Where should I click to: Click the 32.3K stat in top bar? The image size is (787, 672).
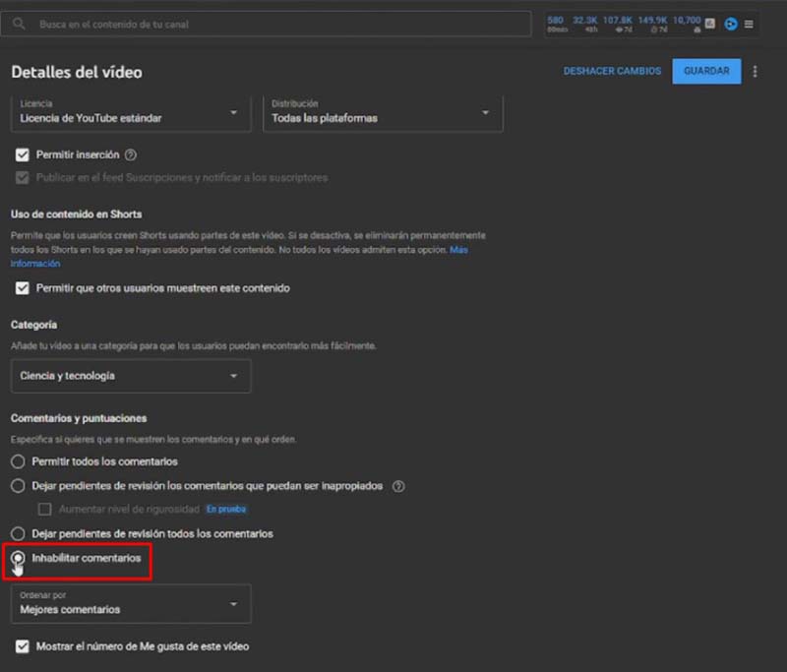[585, 24]
